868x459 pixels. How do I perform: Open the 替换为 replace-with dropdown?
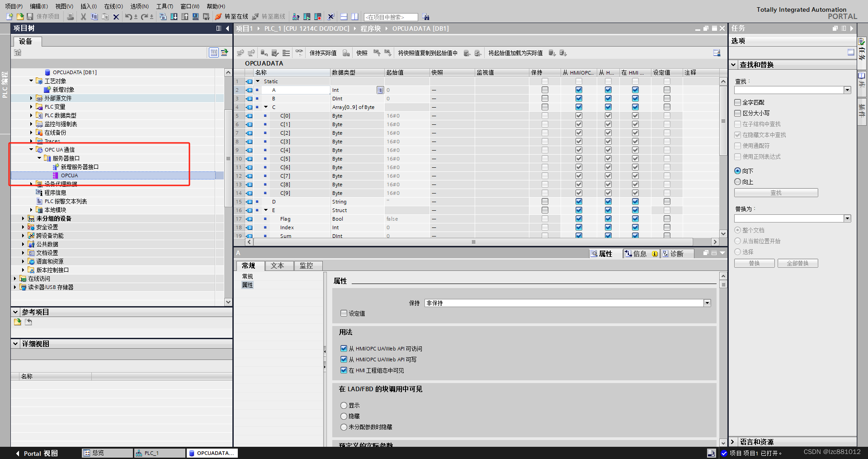click(847, 218)
